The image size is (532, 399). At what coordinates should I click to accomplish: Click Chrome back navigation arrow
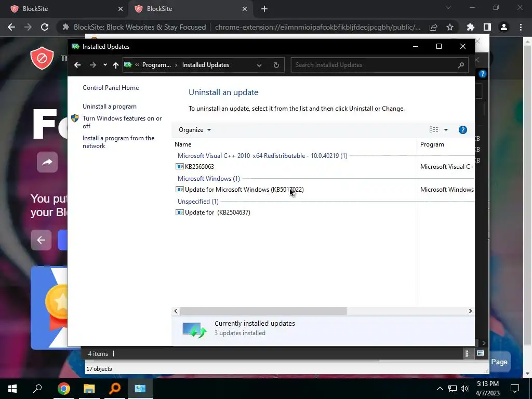11,27
